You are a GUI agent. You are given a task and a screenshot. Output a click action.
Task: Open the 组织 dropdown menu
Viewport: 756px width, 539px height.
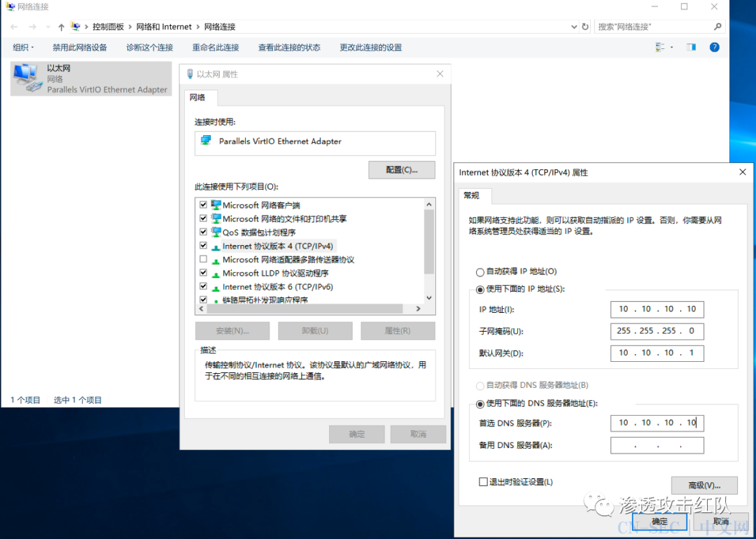click(23, 47)
